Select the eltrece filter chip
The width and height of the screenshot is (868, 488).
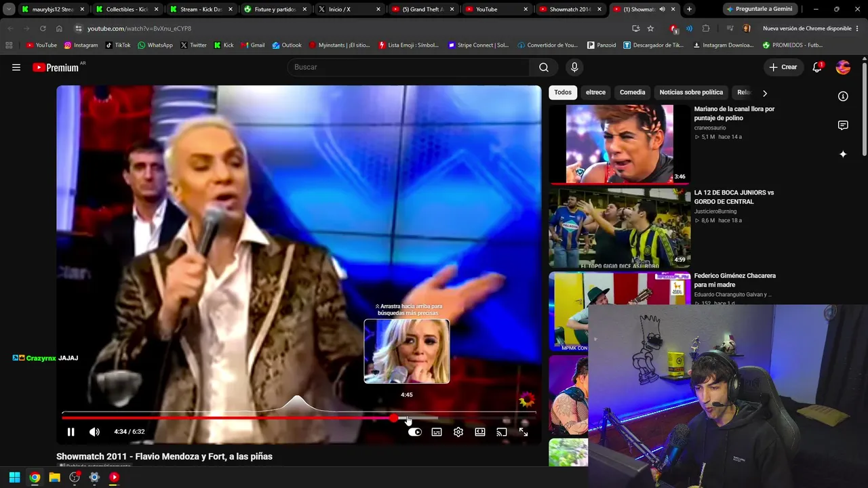(x=595, y=92)
